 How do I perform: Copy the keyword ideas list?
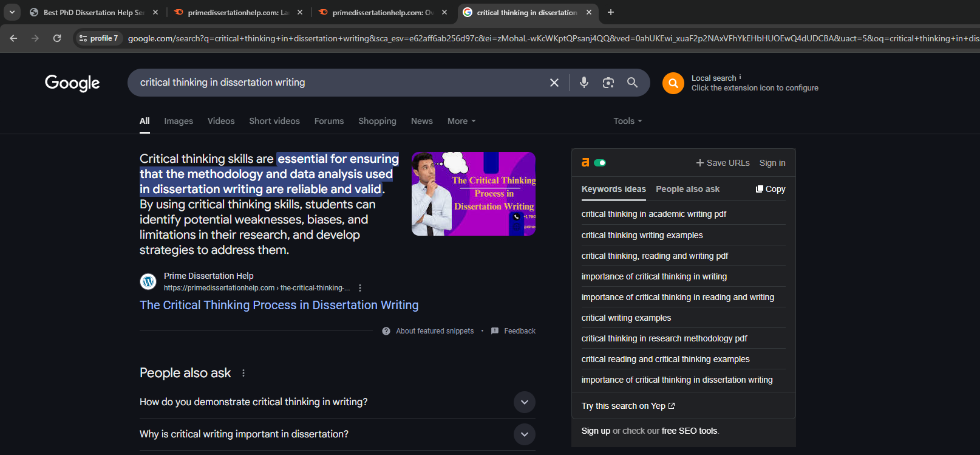771,189
